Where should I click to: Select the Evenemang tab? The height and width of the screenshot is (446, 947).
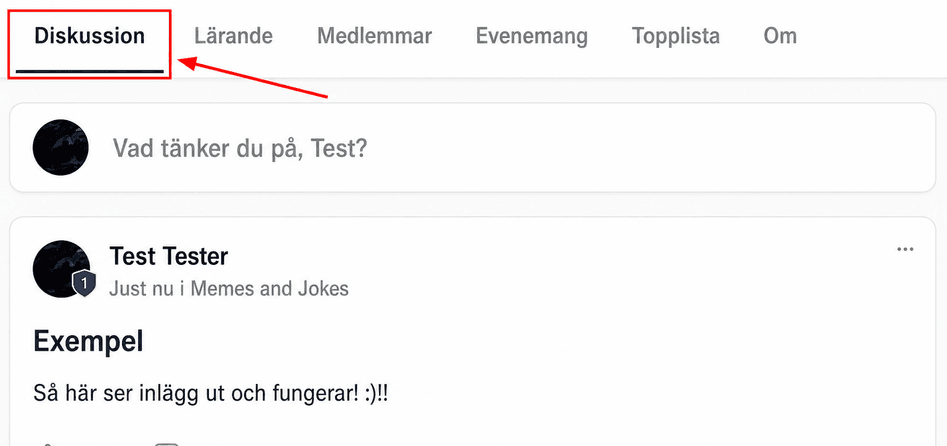point(531,36)
